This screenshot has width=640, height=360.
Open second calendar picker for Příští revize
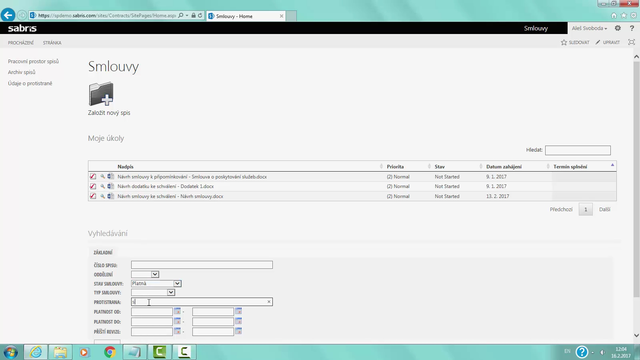pos(238,331)
